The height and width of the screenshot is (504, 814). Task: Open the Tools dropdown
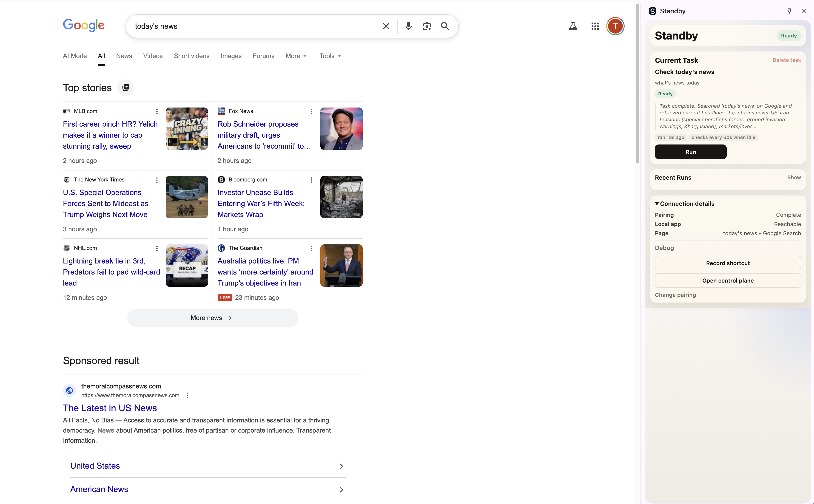330,56
